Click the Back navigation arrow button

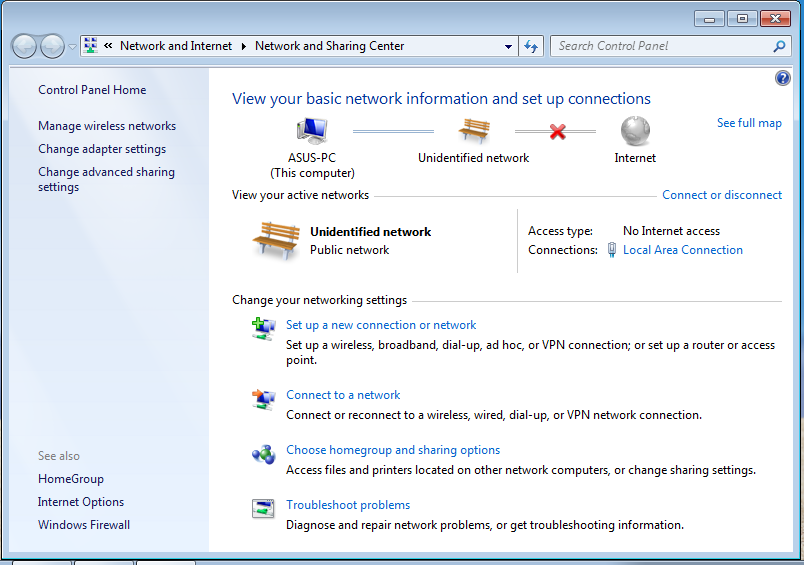point(24,47)
